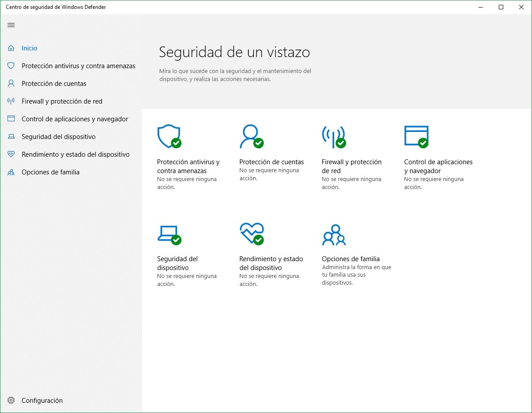Open the hamburger navigation menu
532x413 pixels.
point(11,25)
